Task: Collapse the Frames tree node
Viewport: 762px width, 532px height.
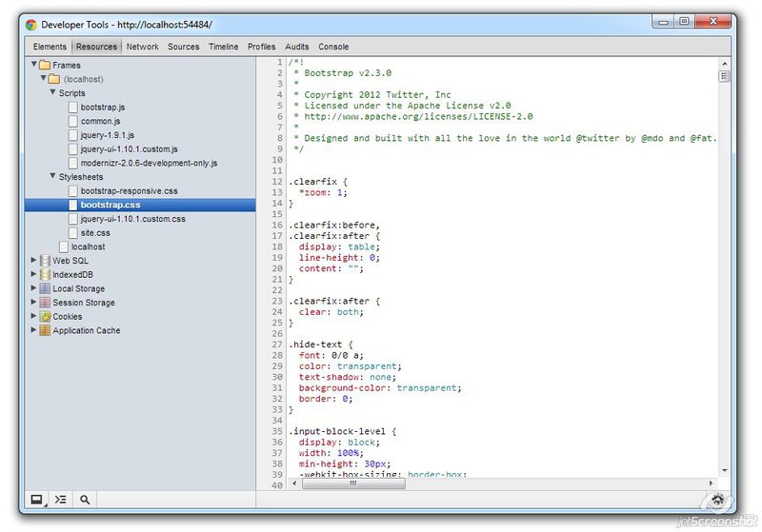Action: [x=33, y=64]
